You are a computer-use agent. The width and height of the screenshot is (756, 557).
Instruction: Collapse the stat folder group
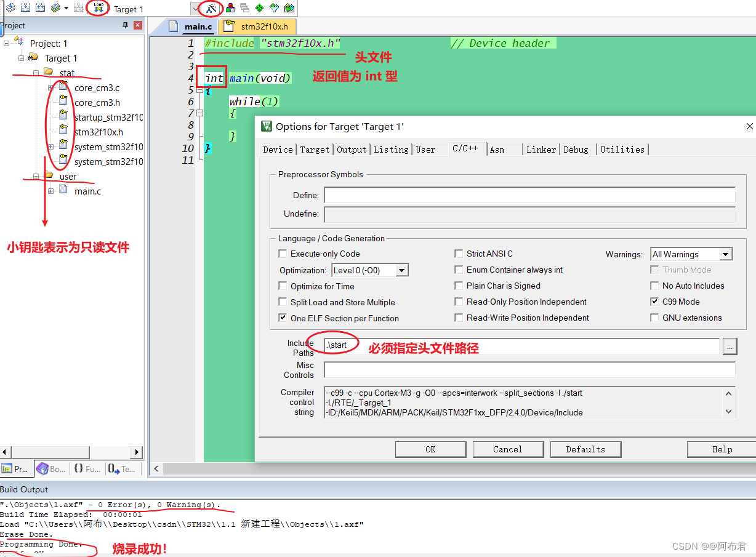tap(36, 73)
